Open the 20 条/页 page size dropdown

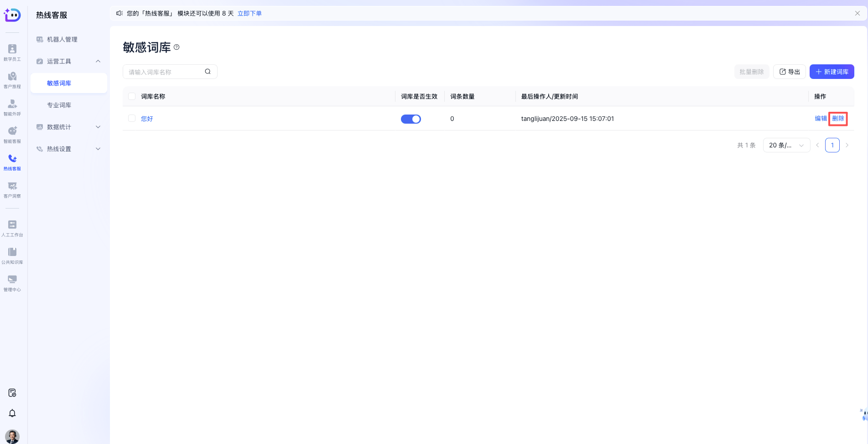786,145
